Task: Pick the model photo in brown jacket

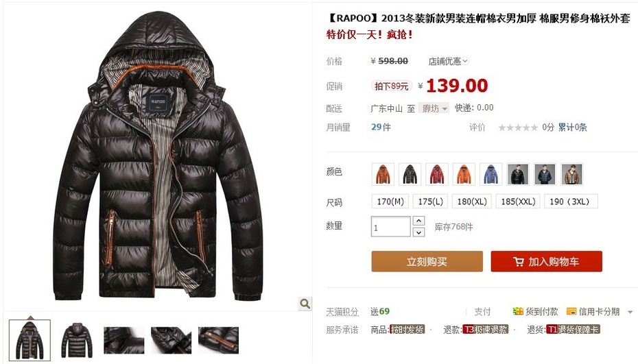Action: tap(571, 174)
